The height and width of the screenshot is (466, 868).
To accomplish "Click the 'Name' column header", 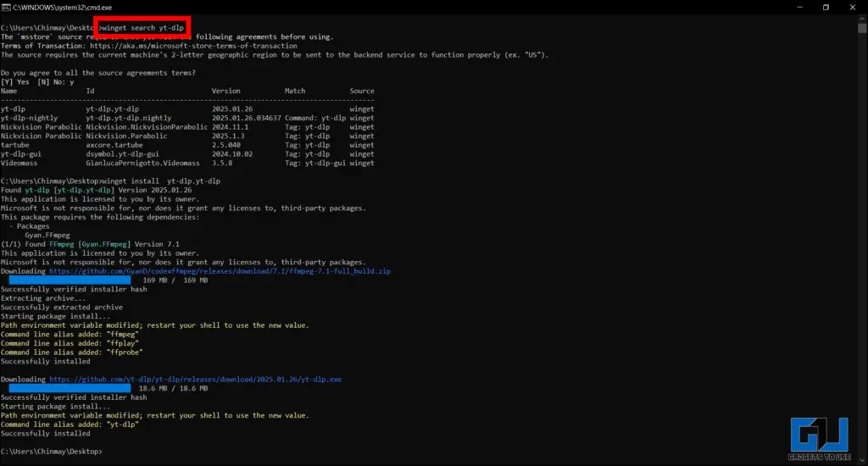I will [8, 91].
